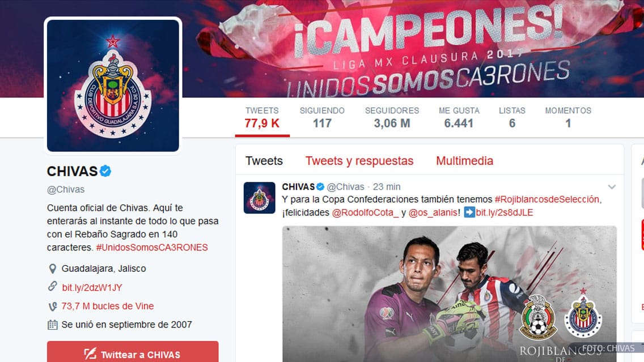Image resolution: width=644 pixels, height=362 pixels.
Task: Open the #RojiblancosdeSelección hashtag
Action: click(x=546, y=199)
